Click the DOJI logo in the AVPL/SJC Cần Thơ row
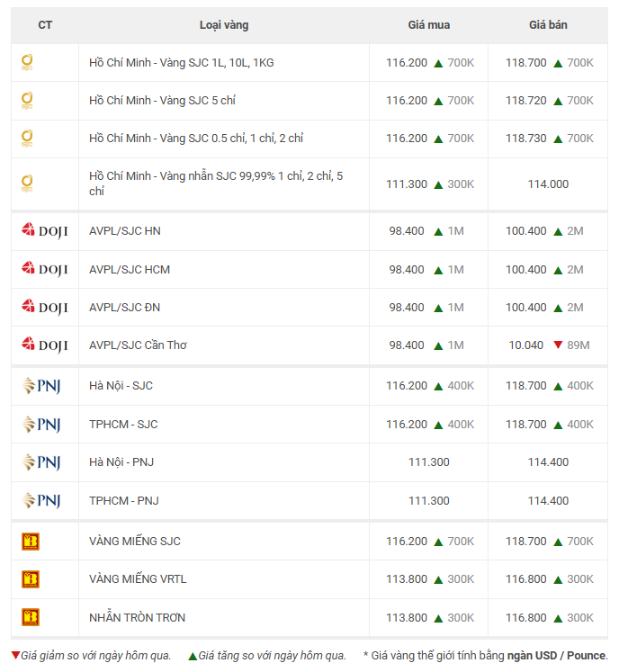Viewport: 619px width, 672px height. (45, 345)
